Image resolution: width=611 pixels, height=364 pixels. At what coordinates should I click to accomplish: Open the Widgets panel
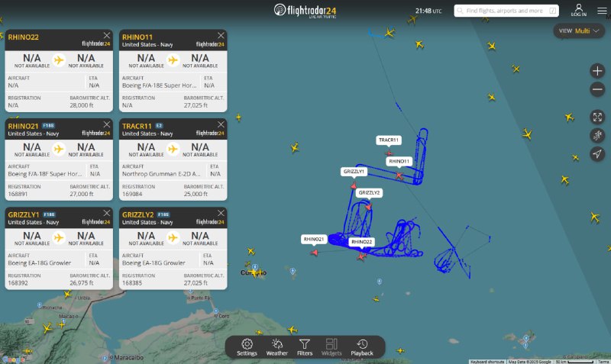coord(331,347)
